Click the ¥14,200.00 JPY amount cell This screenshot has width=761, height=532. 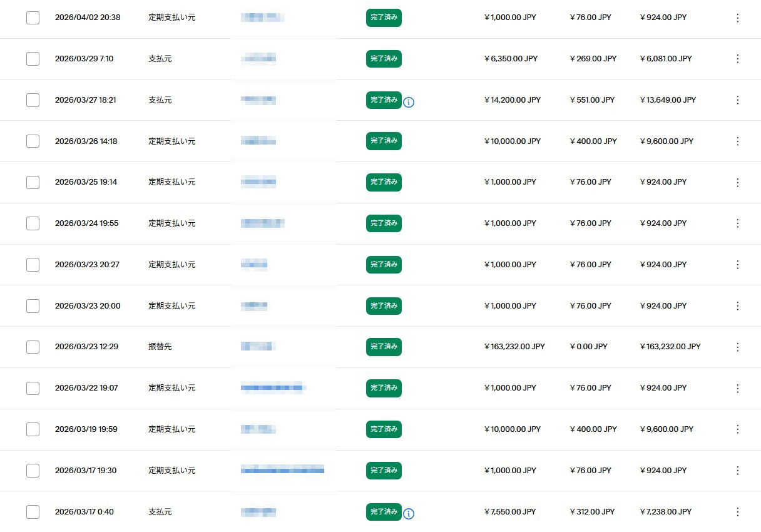coord(512,100)
